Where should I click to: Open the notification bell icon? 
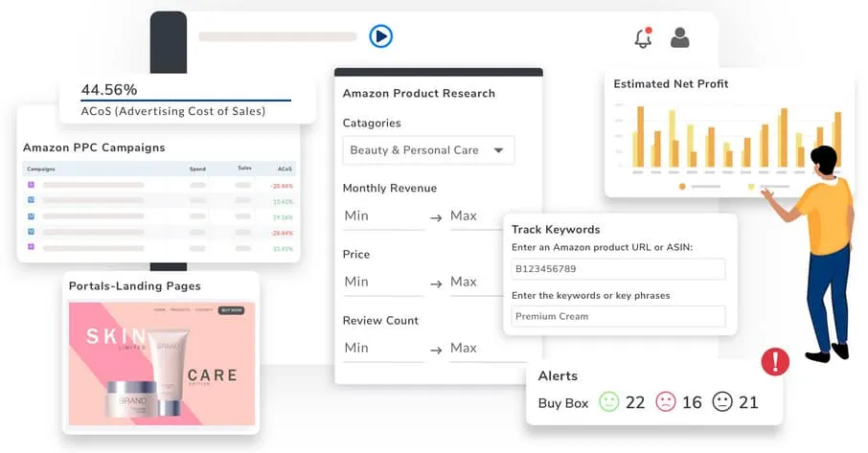643,38
